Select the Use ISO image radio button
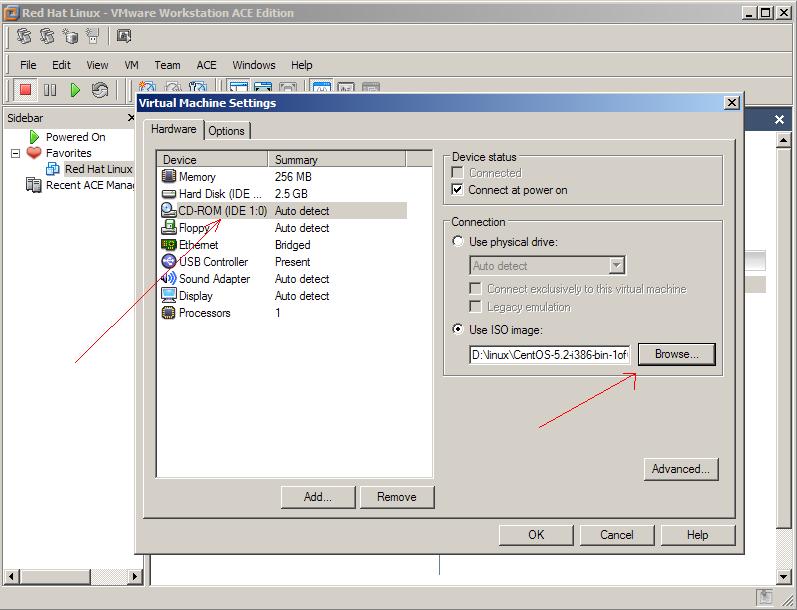The image size is (797, 610). [458, 329]
